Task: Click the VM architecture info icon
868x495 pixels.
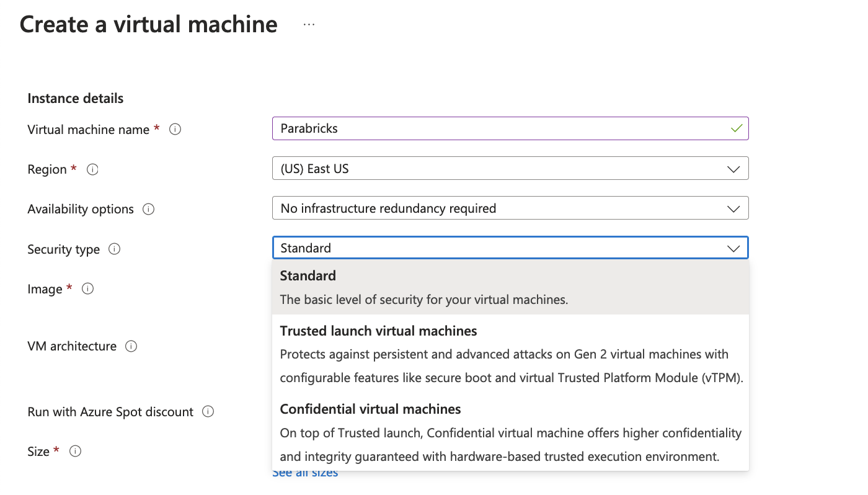Action: click(131, 346)
